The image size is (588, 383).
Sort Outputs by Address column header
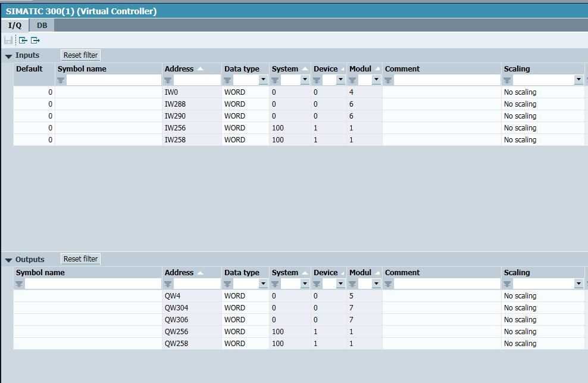[x=192, y=273]
